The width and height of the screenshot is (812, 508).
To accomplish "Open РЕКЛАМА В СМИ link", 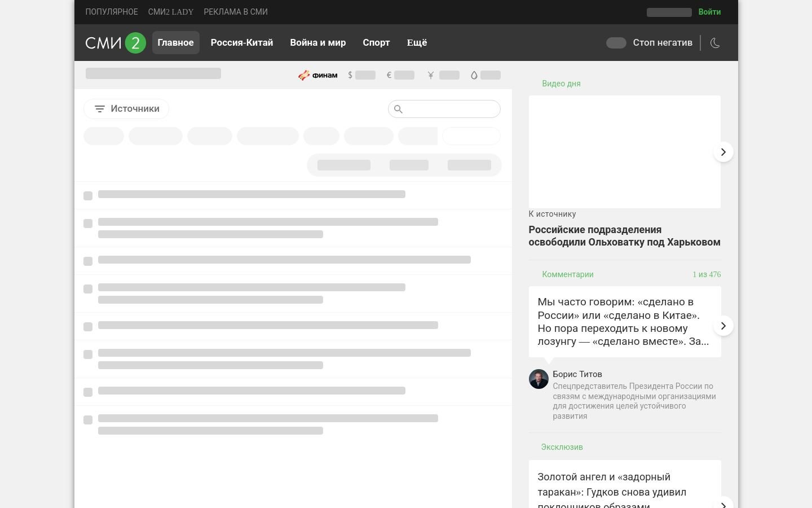I will point(236,12).
